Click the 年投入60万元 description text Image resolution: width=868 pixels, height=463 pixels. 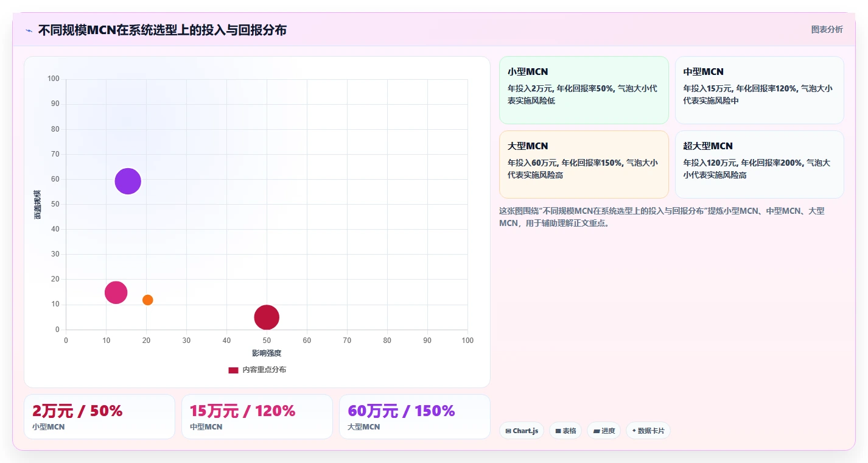(x=583, y=169)
